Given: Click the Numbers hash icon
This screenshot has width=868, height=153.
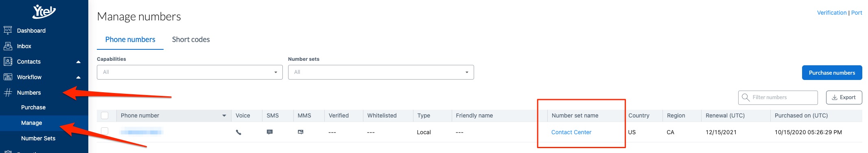Looking at the screenshot, I should [x=8, y=92].
